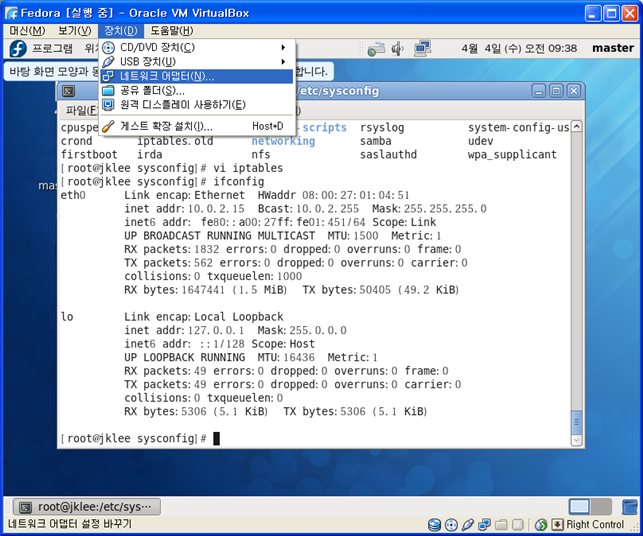The height and width of the screenshot is (536, 643).
Task: Click the date and time clock 오전 09:38
Action: 519,48
